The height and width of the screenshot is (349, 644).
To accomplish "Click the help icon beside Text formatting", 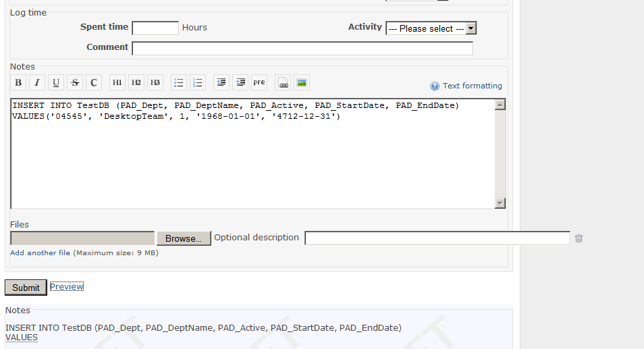I will (435, 86).
